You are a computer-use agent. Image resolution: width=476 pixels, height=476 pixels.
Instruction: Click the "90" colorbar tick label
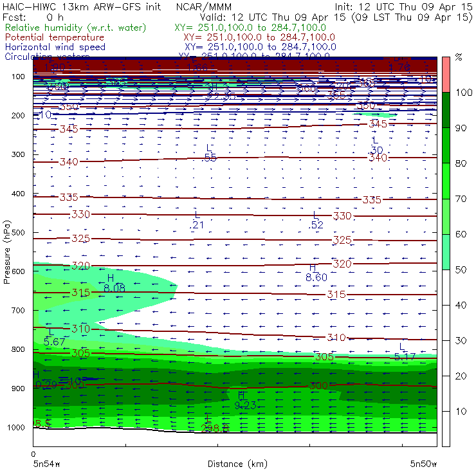tap(461, 128)
